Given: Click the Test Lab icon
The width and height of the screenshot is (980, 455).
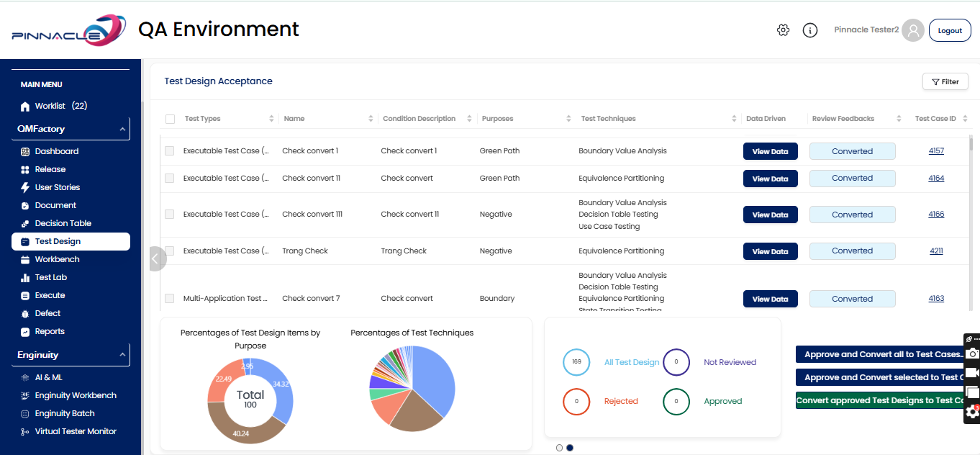Looking at the screenshot, I should pyautogui.click(x=25, y=278).
